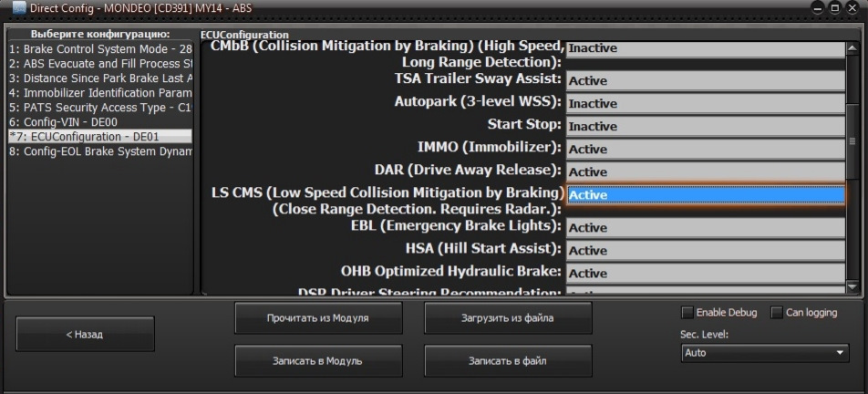The height and width of the screenshot is (394, 868).
Task: Enable the Enable Debug checkbox
Action: (x=687, y=313)
